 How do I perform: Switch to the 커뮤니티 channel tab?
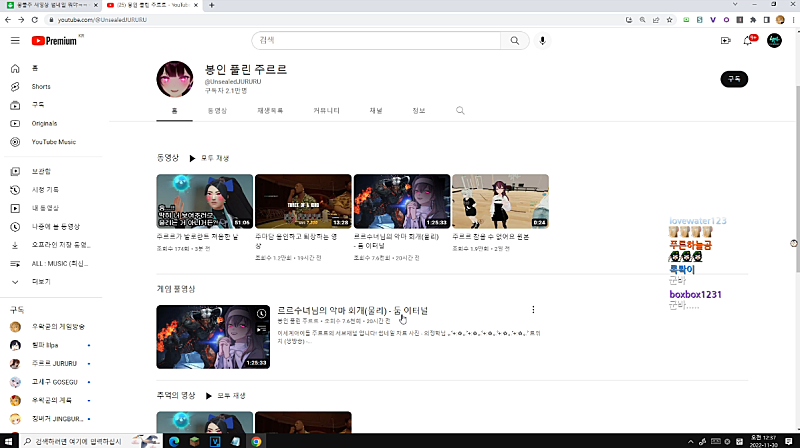pos(326,110)
